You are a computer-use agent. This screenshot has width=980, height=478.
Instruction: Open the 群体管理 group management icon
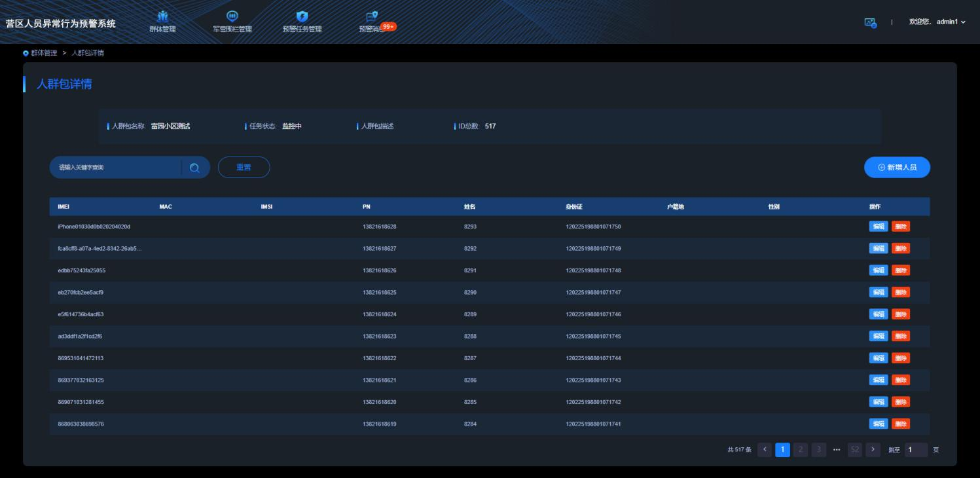coord(162,16)
